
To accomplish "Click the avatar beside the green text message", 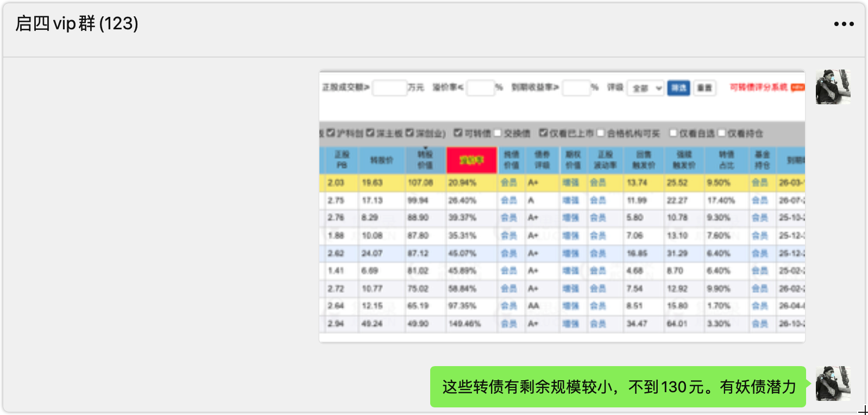I will (833, 383).
